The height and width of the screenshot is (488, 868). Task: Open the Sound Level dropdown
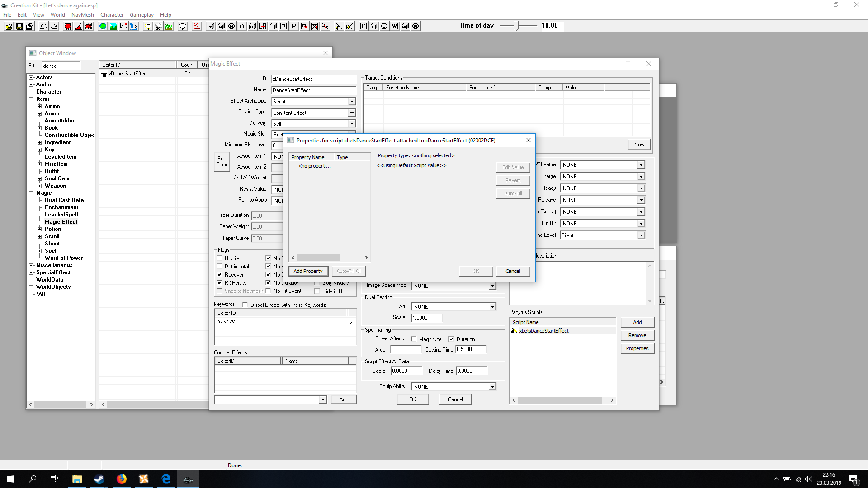tap(641, 235)
